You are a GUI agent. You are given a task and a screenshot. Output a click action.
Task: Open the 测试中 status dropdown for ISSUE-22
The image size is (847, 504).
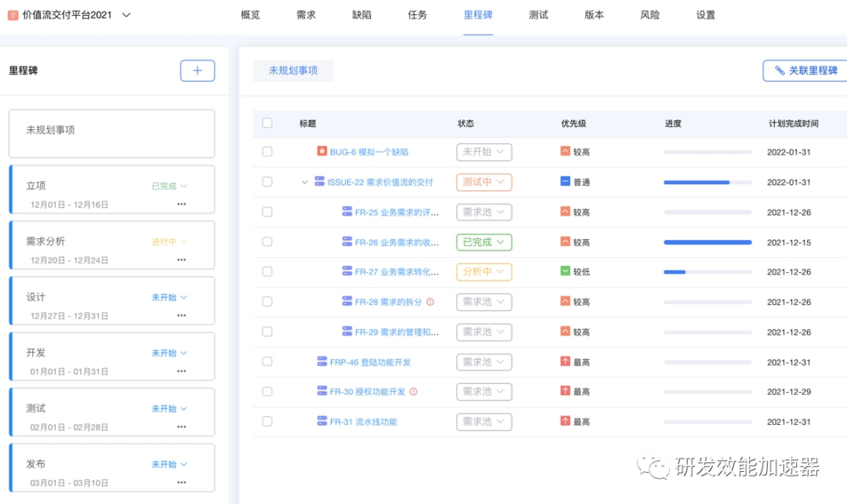484,182
